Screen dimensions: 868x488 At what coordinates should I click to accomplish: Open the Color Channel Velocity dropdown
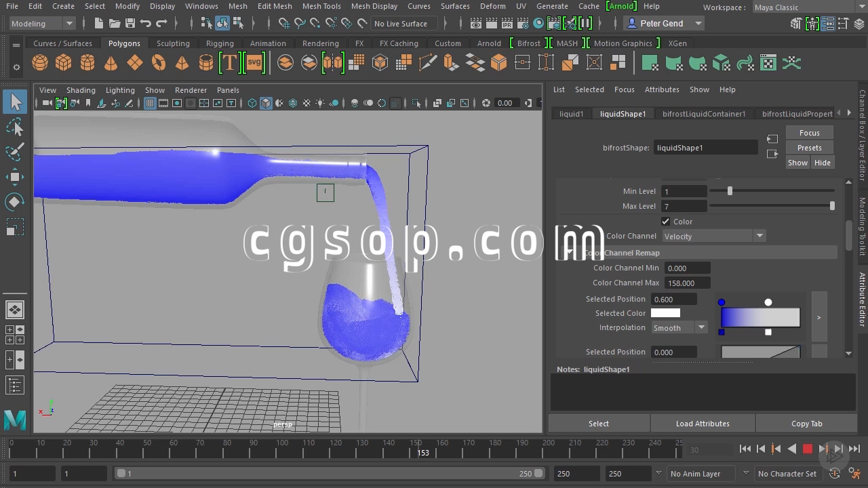point(713,236)
